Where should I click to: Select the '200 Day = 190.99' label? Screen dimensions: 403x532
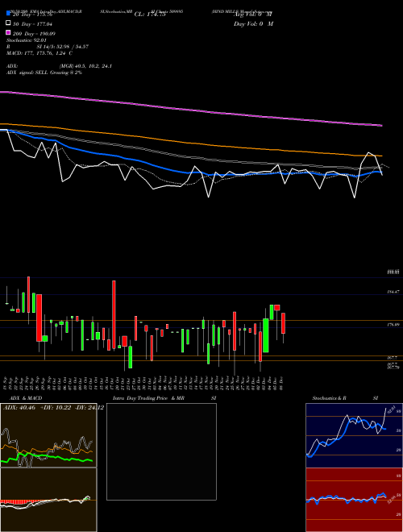34,33
